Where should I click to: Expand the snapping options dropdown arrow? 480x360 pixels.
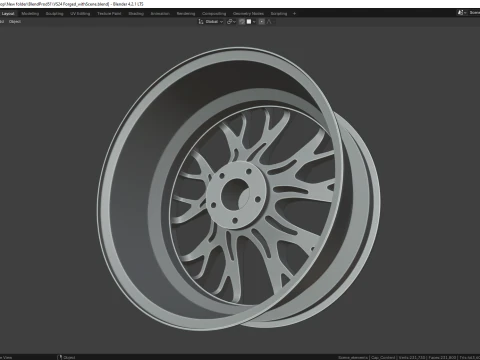tap(254, 22)
